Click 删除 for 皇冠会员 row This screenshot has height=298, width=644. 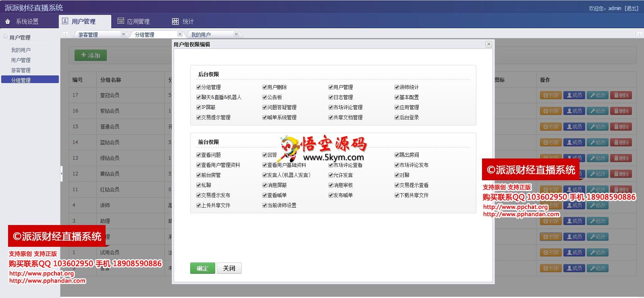621,95
